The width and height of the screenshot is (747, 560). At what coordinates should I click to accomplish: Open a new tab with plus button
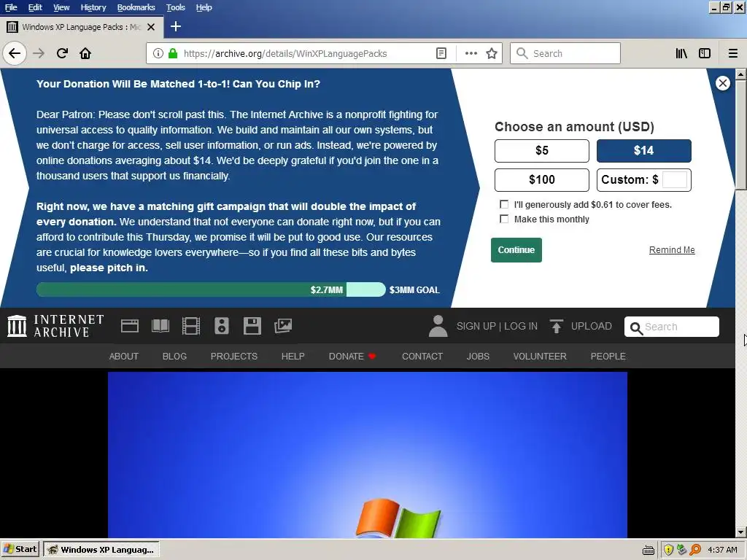point(176,27)
